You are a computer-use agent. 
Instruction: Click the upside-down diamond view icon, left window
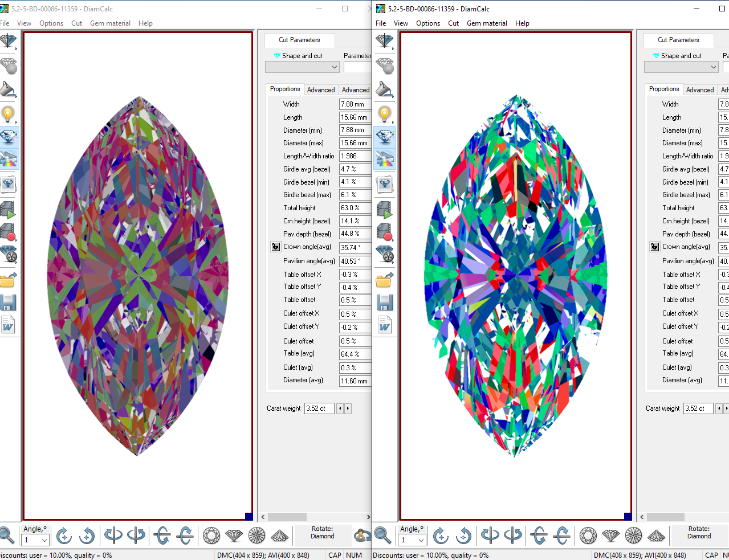point(280,536)
